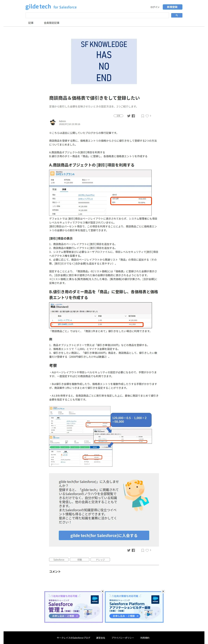This screenshot has width=208, height=644.
Task: Click the 新規登録 button
Action: 172,7
